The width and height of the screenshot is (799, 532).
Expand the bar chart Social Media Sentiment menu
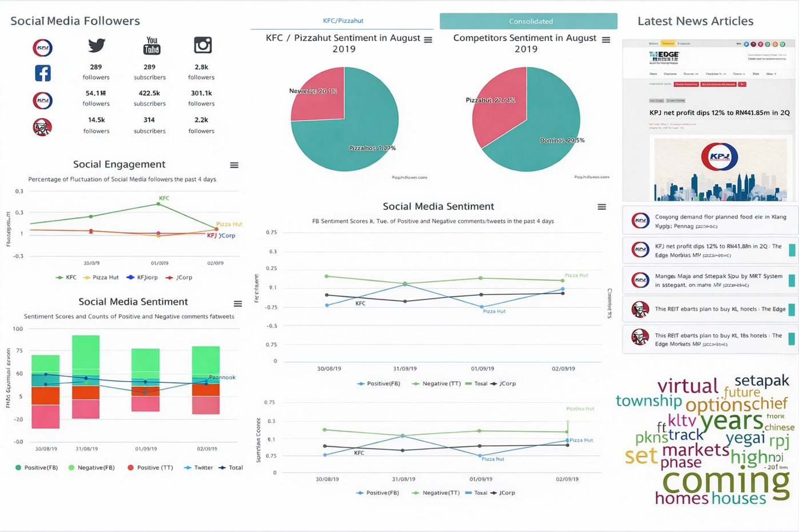pyautogui.click(x=237, y=304)
